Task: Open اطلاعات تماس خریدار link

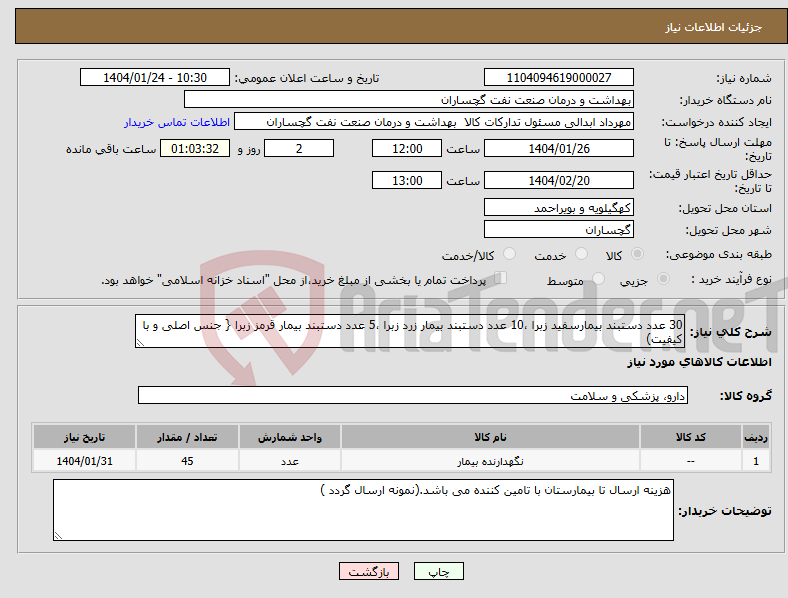Action: [177, 122]
